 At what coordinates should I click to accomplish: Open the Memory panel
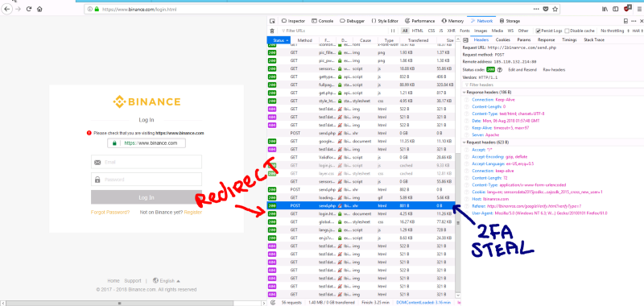pyautogui.click(x=452, y=21)
